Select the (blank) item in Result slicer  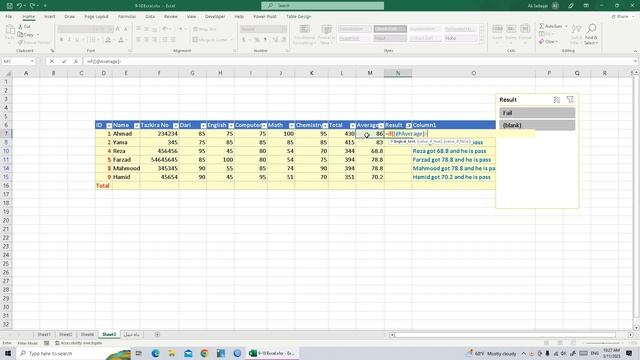point(537,125)
